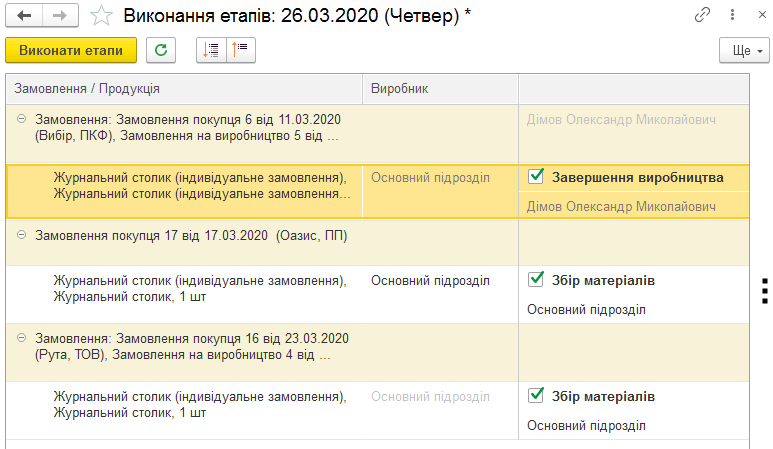The image size is (773, 449).
Task: Collapse the Замовлення покупця 16 group
Action: tap(21, 338)
